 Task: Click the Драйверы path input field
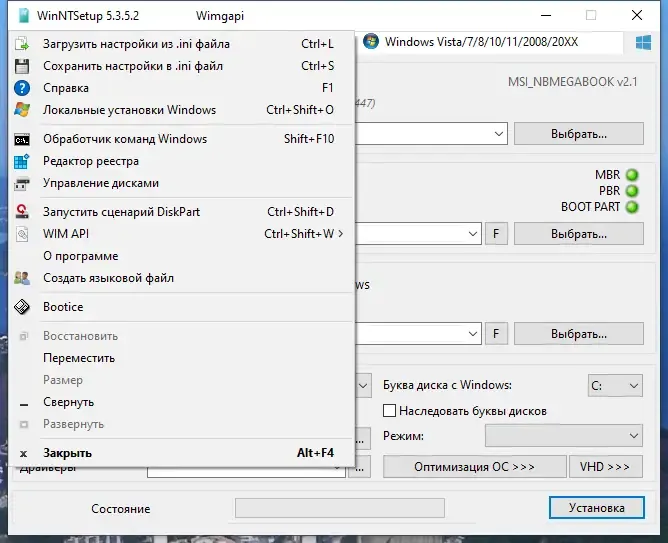click(x=246, y=471)
